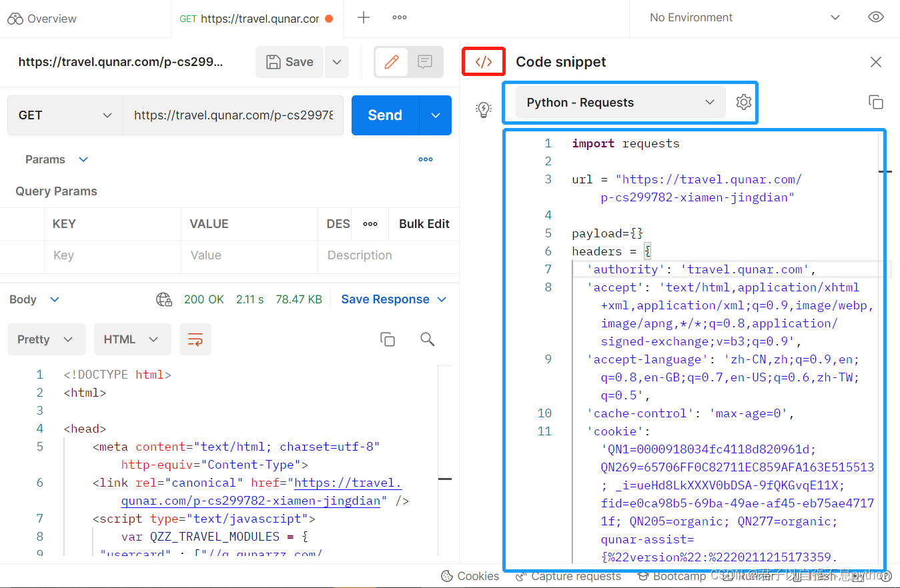This screenshot has width=900, height=588.
Task: Click the Query Params heading
Action: click(56, 191)
